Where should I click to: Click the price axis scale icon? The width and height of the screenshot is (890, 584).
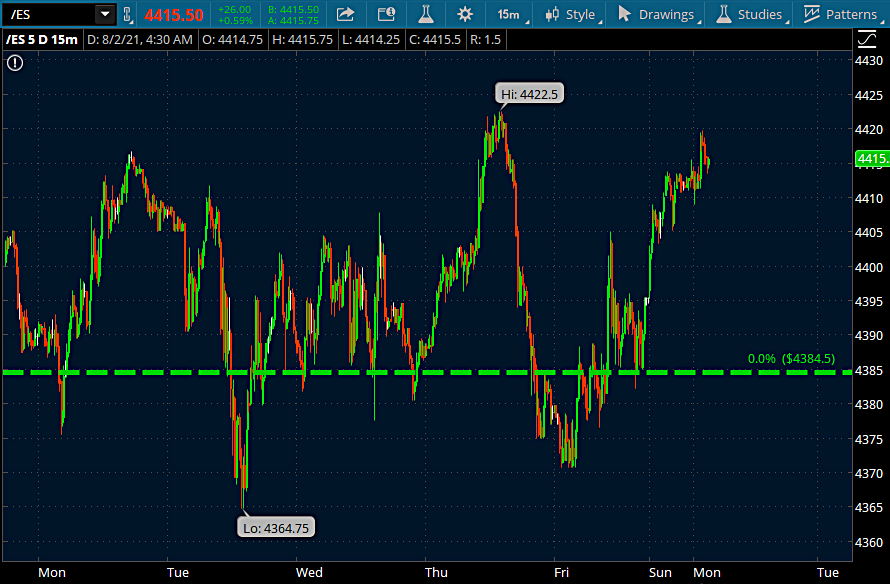(x=867, y=39)
